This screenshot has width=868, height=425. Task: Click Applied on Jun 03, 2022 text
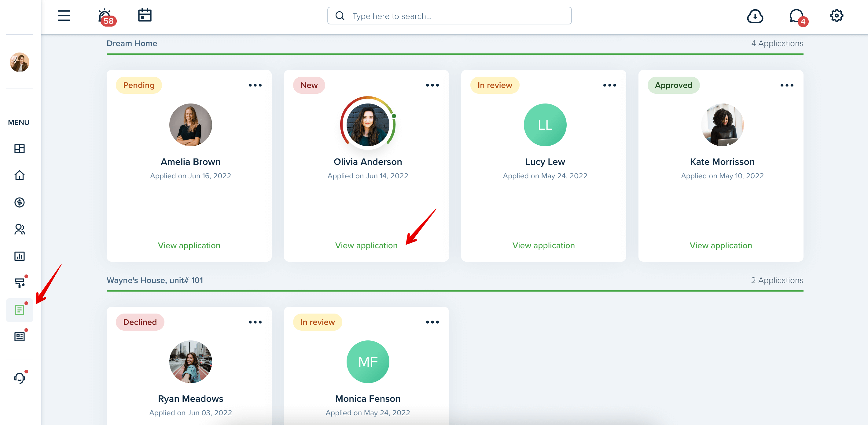[x=190, y=413]
